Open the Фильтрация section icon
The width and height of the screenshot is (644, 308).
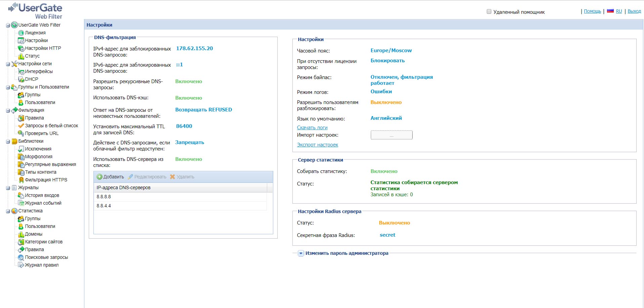(x=14, y=110)
